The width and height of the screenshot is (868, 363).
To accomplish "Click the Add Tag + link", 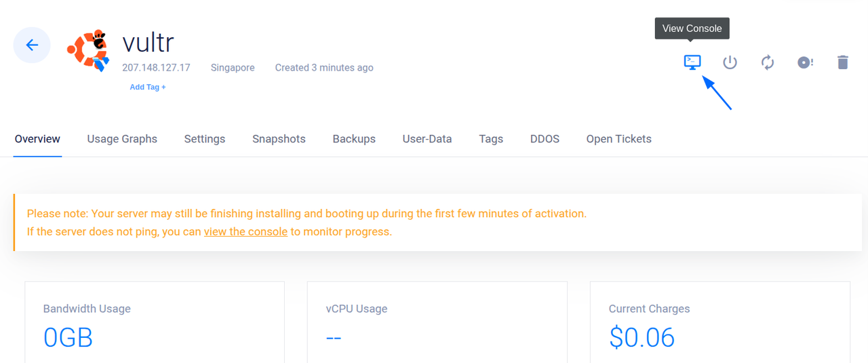I will 148,87.
